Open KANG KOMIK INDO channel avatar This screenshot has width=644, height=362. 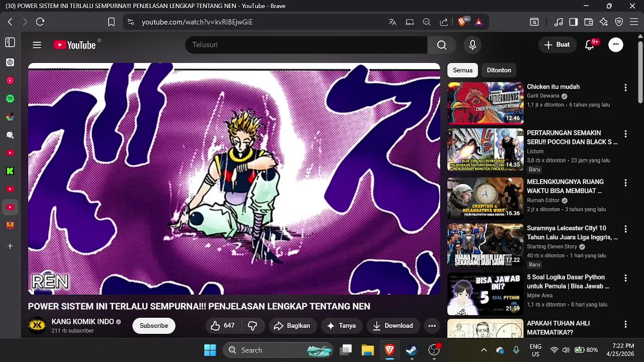click(x=37, y=326)
